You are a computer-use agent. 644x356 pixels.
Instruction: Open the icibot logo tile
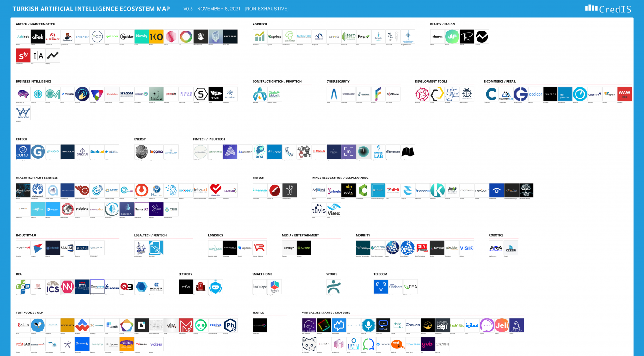472,325
